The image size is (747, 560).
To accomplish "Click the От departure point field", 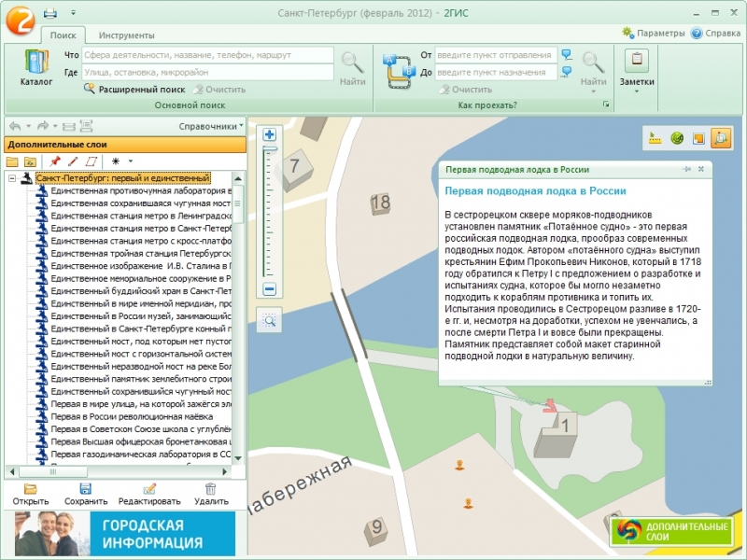I will pos(496,55).
